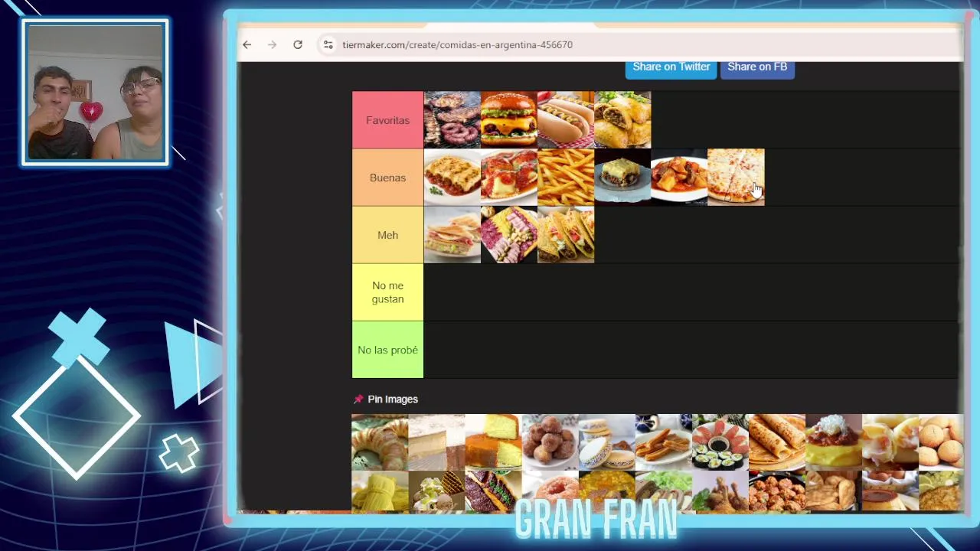
Task: Choose the flan dessert image
Action: [890, 491]
